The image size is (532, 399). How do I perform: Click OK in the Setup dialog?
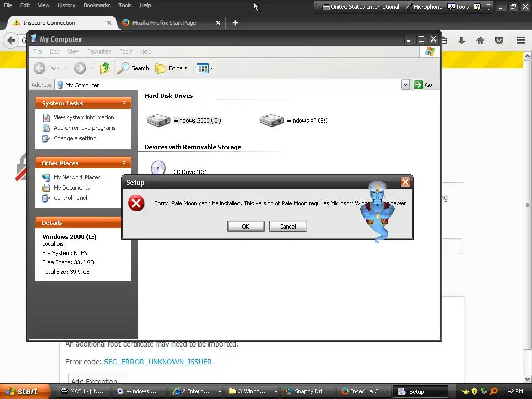point(246,227)
